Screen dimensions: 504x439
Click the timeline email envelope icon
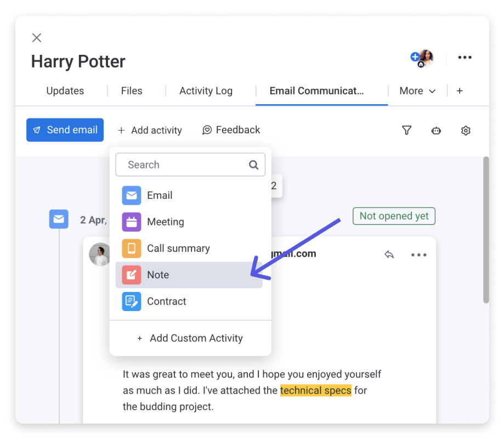coord(59,219)
